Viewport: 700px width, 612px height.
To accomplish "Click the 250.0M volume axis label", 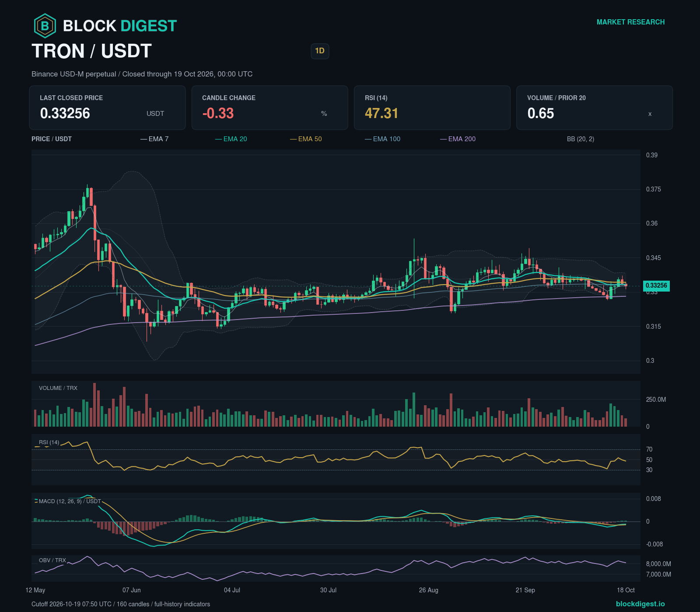I will pyautogui.click(x=656, y=400).
